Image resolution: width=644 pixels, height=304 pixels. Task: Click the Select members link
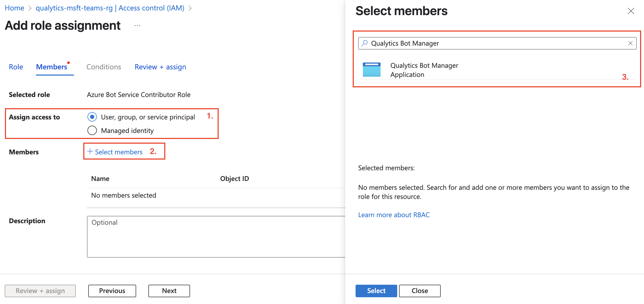pyautogui.click(x=119, y=152)
